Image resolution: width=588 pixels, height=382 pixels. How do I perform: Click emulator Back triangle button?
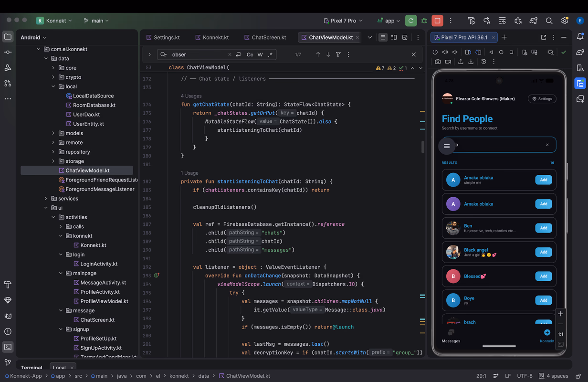point(491,52)
